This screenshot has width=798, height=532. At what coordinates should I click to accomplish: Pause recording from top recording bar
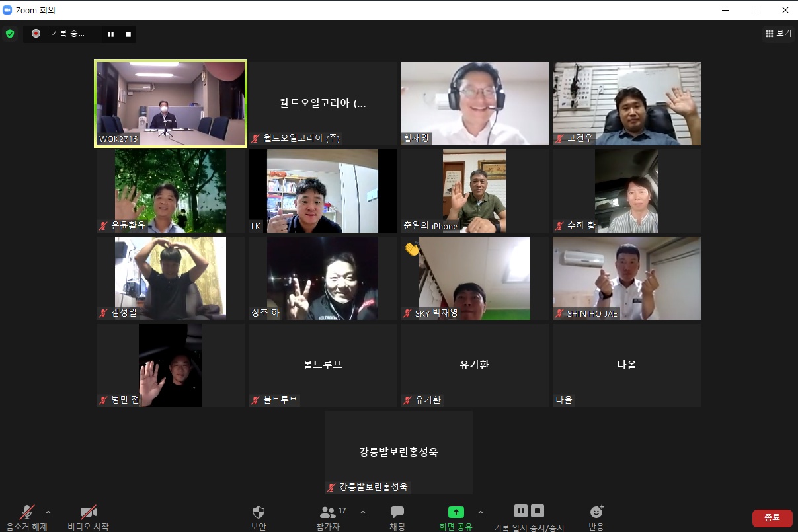(x=110, y=34)
